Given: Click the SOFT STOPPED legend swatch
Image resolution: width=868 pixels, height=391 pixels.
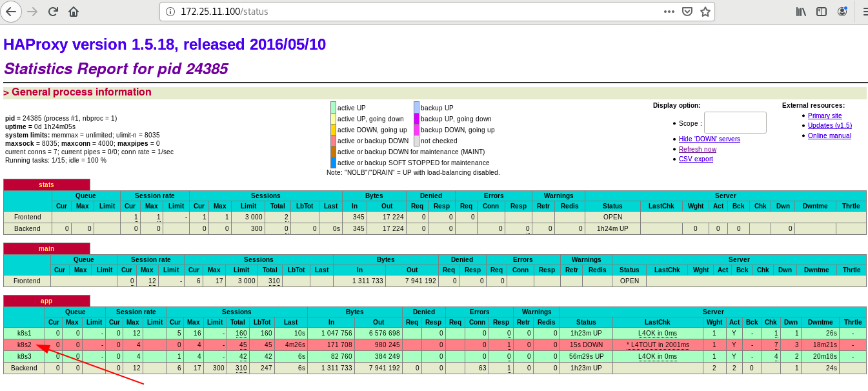Looking at the screenshot, I should tap(334, 162).
